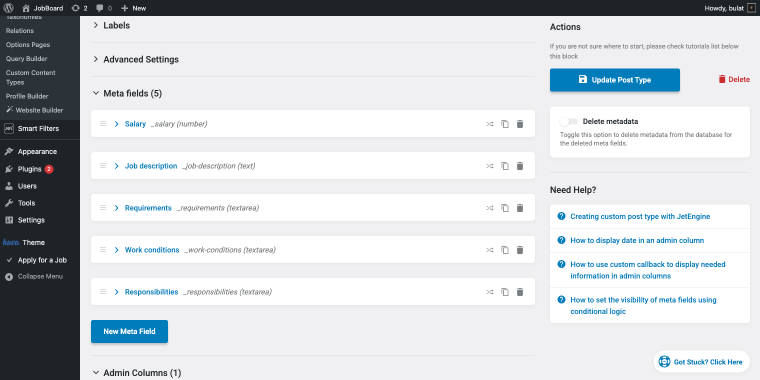
Task: Click the drag handle of the Work conditions field
Action: [103, 250]
